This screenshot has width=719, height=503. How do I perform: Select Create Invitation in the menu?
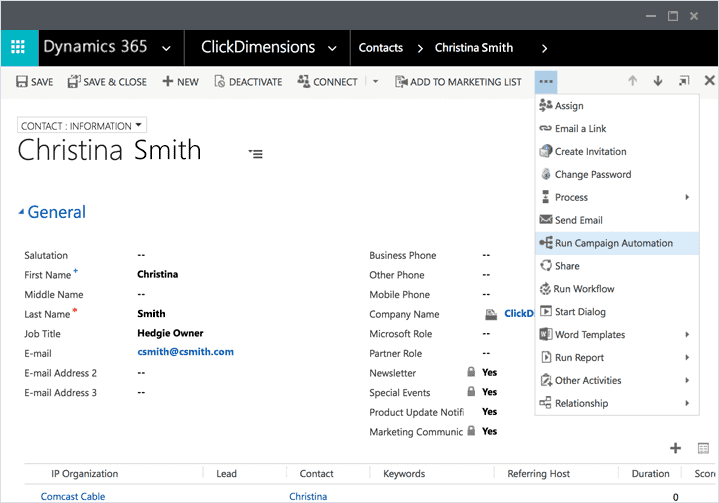617,152
